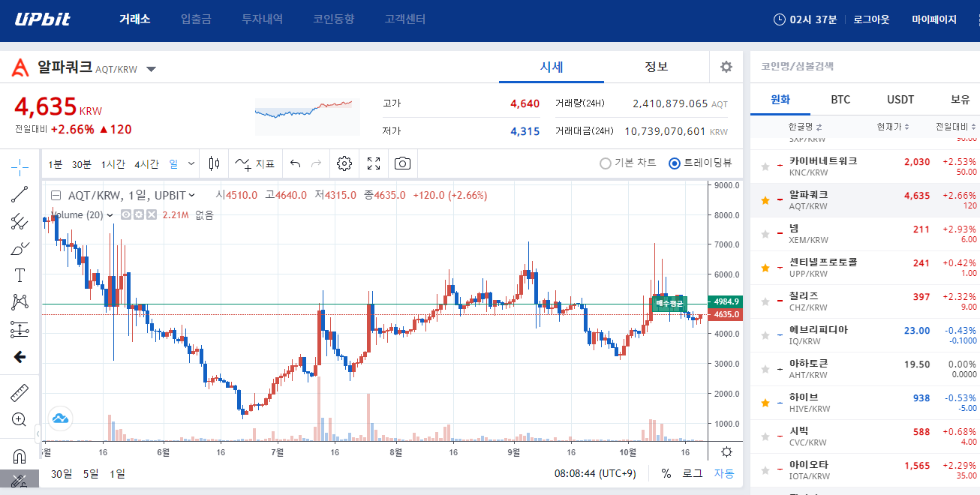Open settings gear next to 정보 tab
The width and height of the screenshot is (980, 495).
(726, 67)
